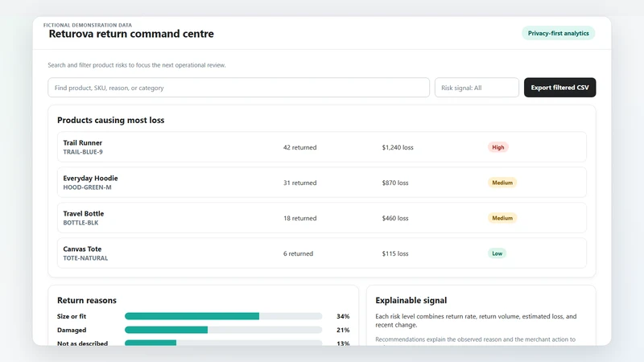Click the Explainable signal heading
The width and height of the screenshot is (644, 362).
click(x=411, y=300)
